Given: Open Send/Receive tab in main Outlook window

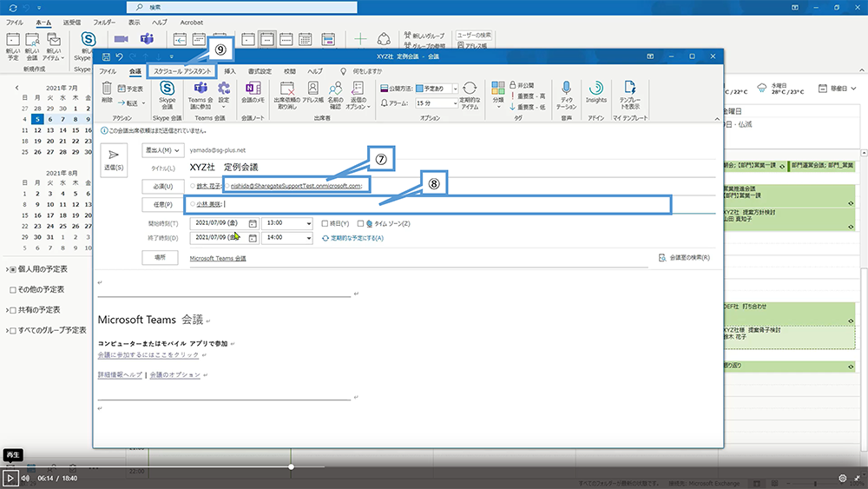Looking at the screenshot, I should [x=71, y=23].
